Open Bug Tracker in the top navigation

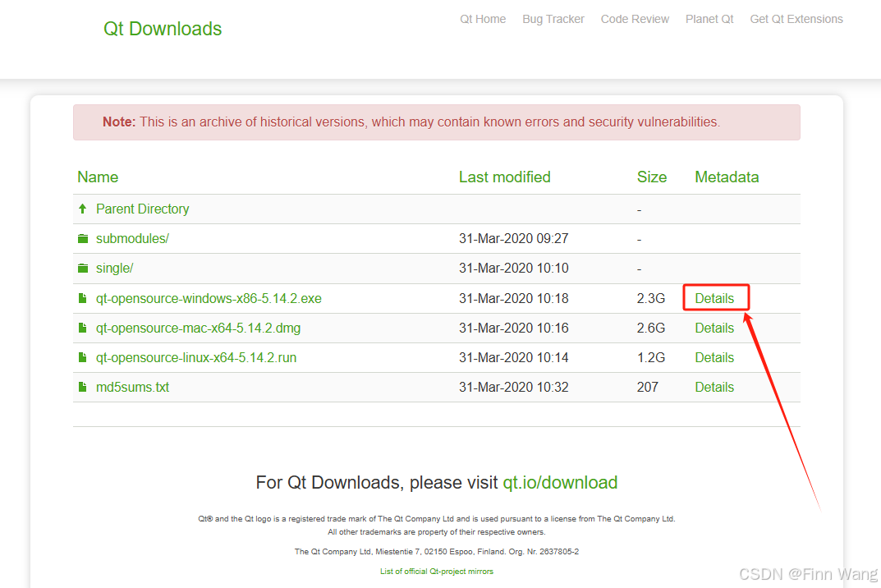(553, 19)
